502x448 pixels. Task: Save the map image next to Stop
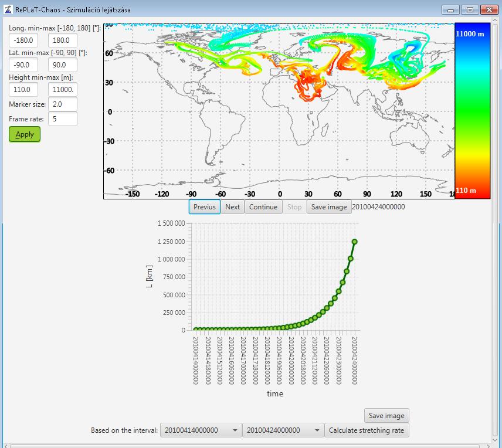[x=329, y=207]
